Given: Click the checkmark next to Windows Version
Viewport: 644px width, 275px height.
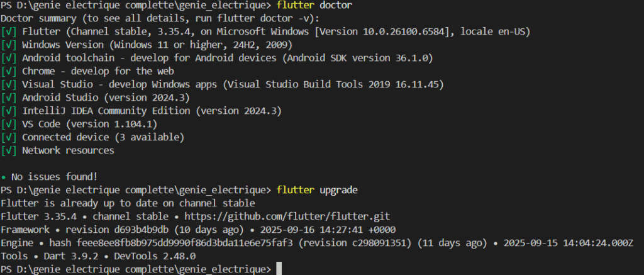Looking at the screenshot, I should coord(9,45).
